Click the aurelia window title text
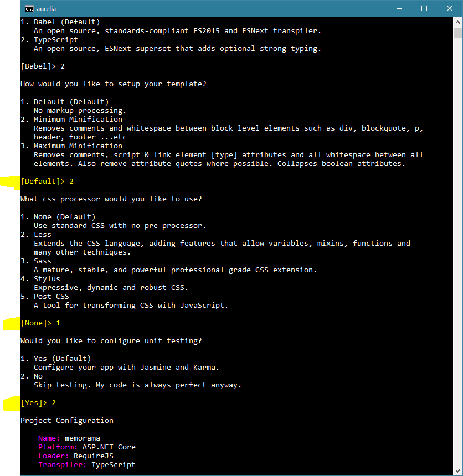Image resolution: width=463 pixels, height=476 pixels. pos(46,9)
